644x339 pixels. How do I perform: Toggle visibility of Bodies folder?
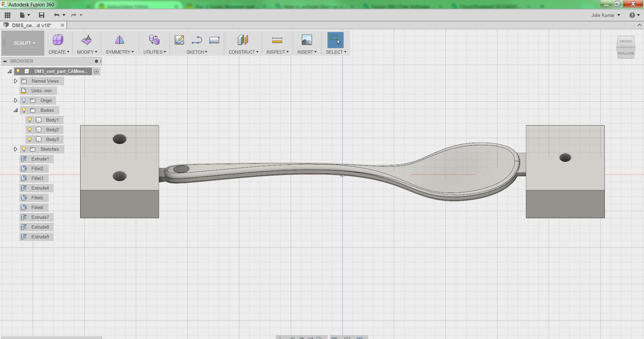point(24,110)
